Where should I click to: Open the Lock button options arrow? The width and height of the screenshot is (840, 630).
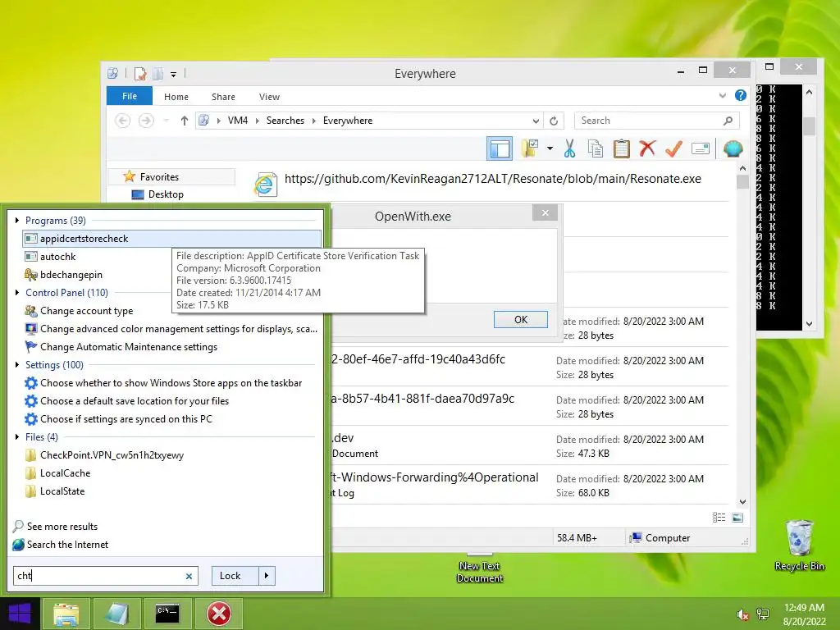point(267,576)
